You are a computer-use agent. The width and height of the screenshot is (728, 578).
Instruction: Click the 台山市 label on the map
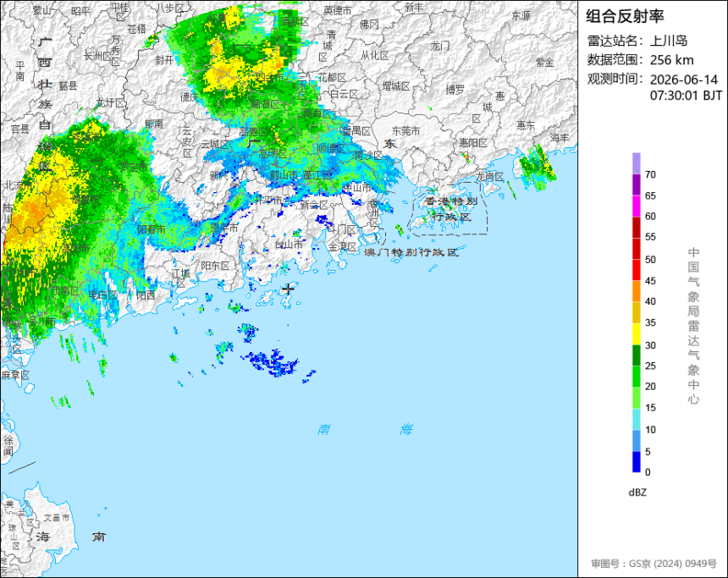tap(289, 245)
